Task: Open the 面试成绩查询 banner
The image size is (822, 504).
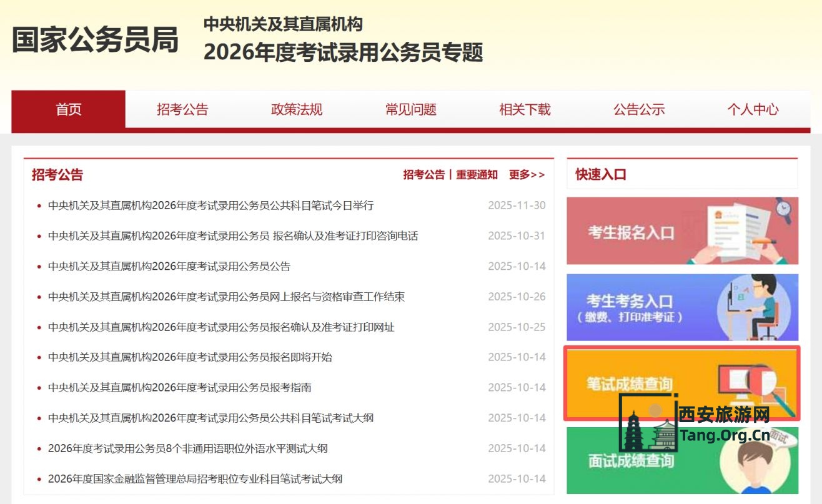Action: [x=682, y=460]
